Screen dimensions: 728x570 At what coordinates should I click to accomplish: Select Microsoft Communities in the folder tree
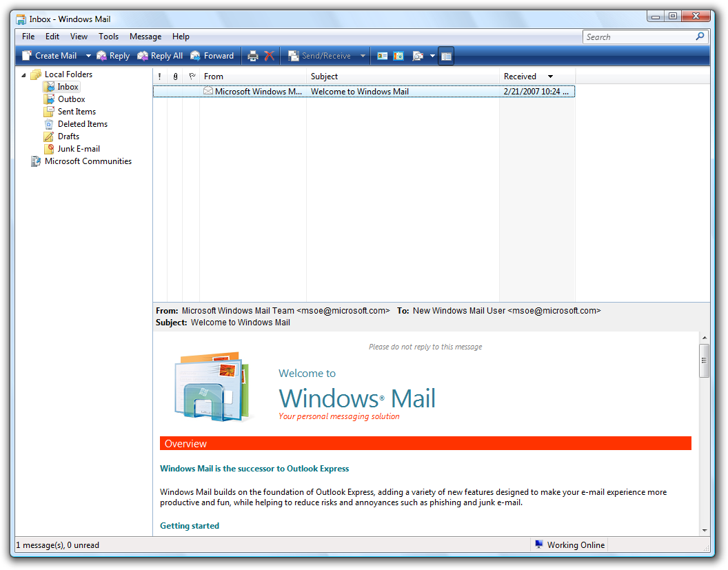88,161
